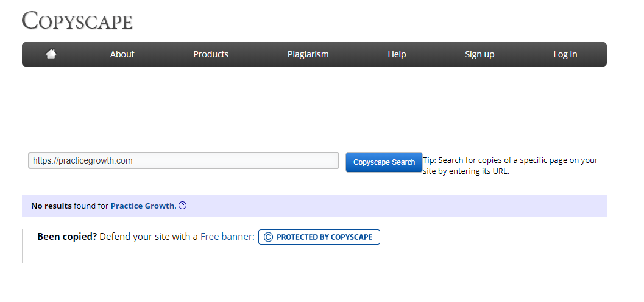Open the About menu
The width and height of the screenshot is (644, 302).
pos(122,54)
